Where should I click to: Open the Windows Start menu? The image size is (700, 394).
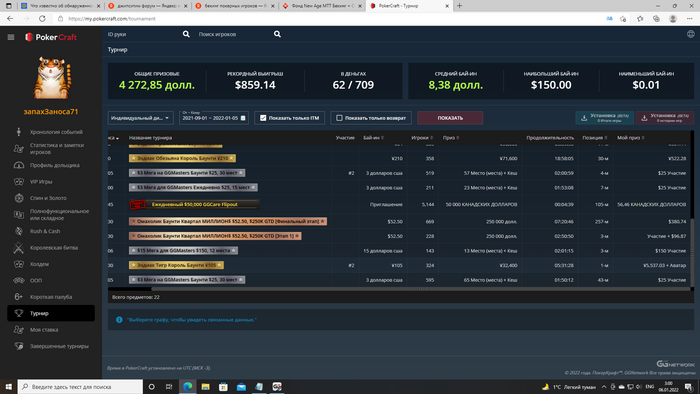pyautogui.click(x=8, y=386)
